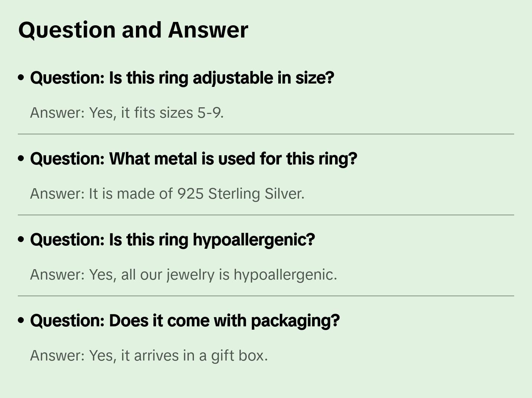
Task: Click the words "gift box" in the last answer
Action: [x=239, y=356]
